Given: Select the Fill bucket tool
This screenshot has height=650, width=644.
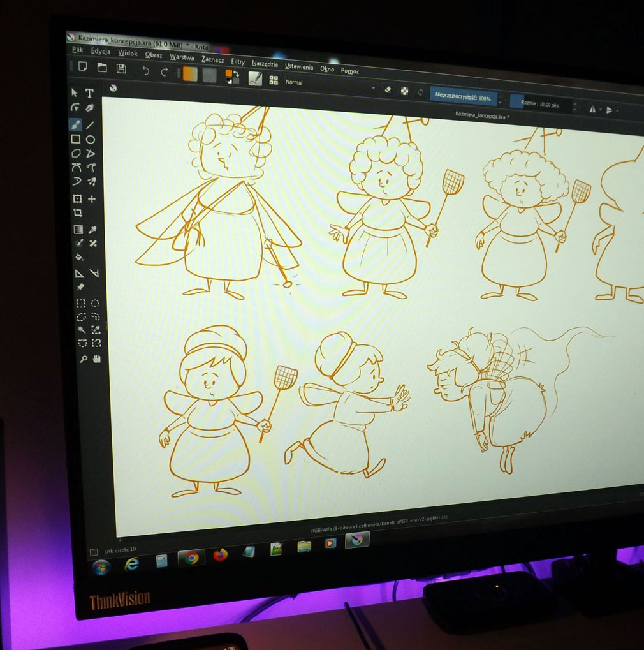Looking at the screenshot, I should (78, 258).
